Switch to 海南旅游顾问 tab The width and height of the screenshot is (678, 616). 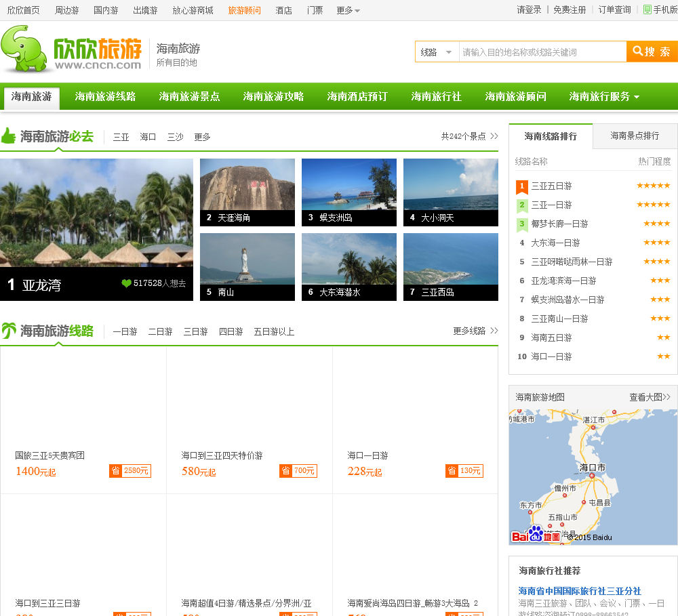[515, 96]
